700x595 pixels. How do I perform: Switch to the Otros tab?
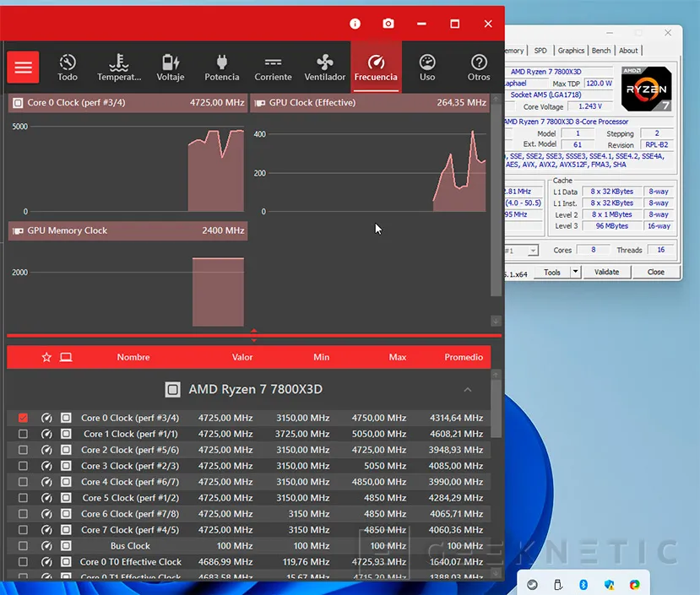point(479,68)
